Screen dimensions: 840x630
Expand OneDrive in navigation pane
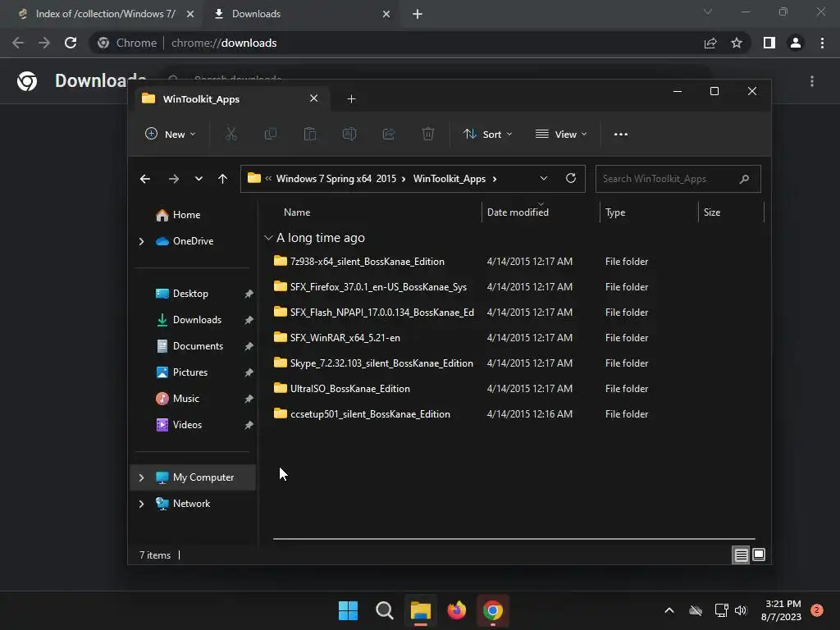[141, 242]
